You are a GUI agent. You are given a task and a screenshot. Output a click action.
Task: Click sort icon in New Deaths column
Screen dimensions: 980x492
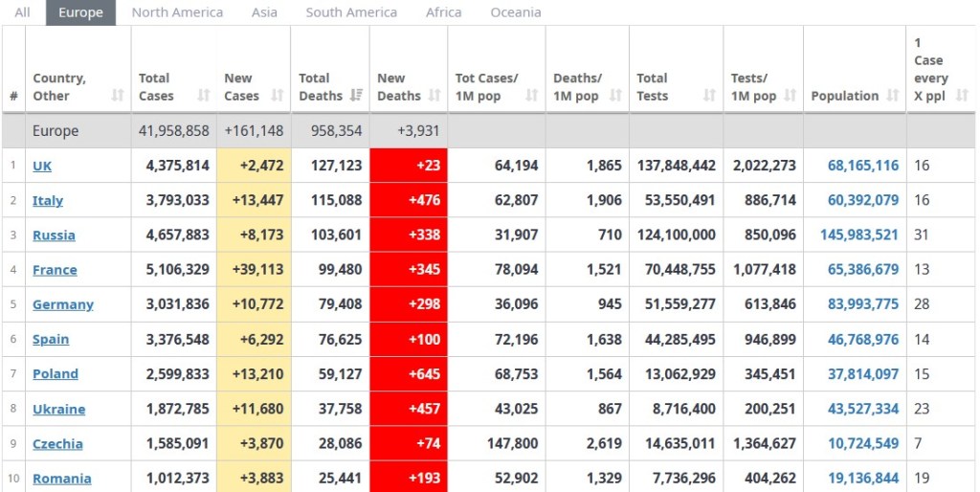click(434, 96)
